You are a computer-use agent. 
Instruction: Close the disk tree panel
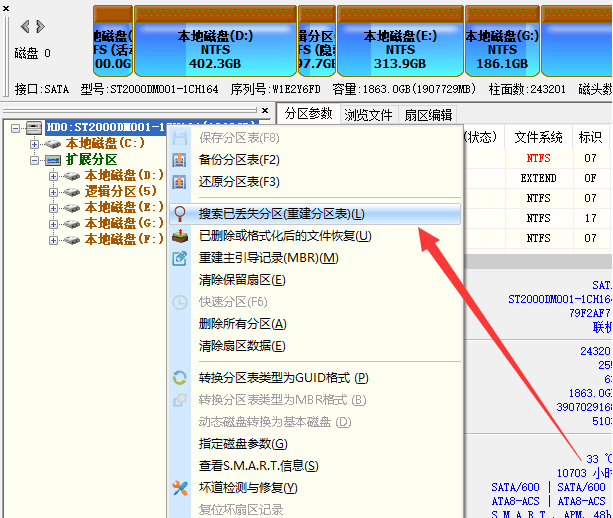click(265, 111)
